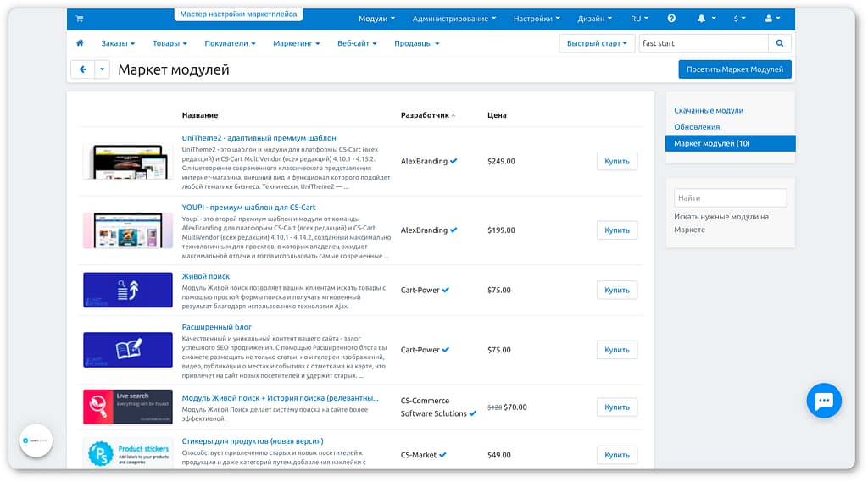Screen dimensions: 868x482
Task: Click the YOUPI template thumbnail
Action: click(128, 230)
